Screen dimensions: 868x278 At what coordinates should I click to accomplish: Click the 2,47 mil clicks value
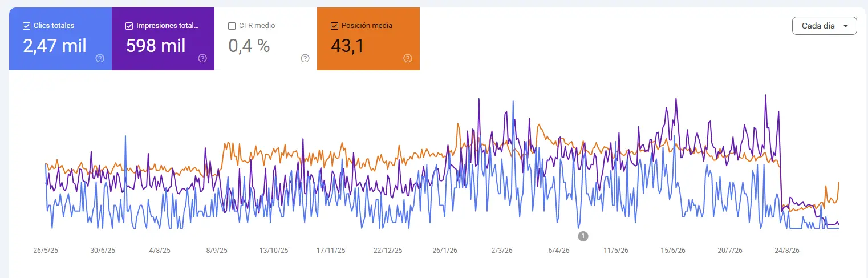(55, 46)
